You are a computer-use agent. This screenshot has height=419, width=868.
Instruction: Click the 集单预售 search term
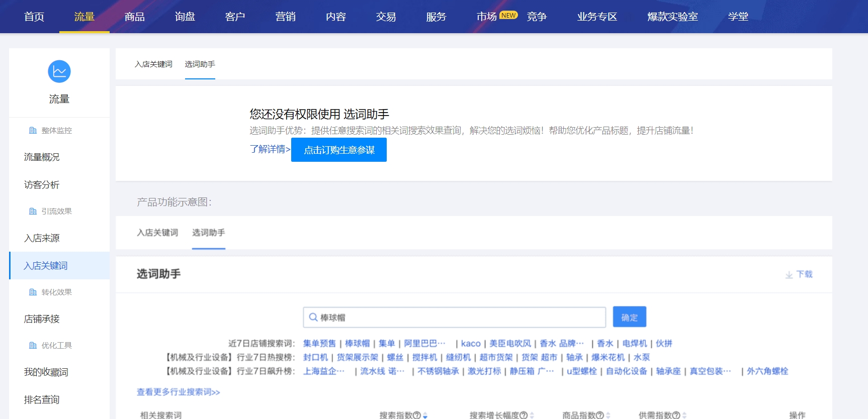(x=319, y=344)
